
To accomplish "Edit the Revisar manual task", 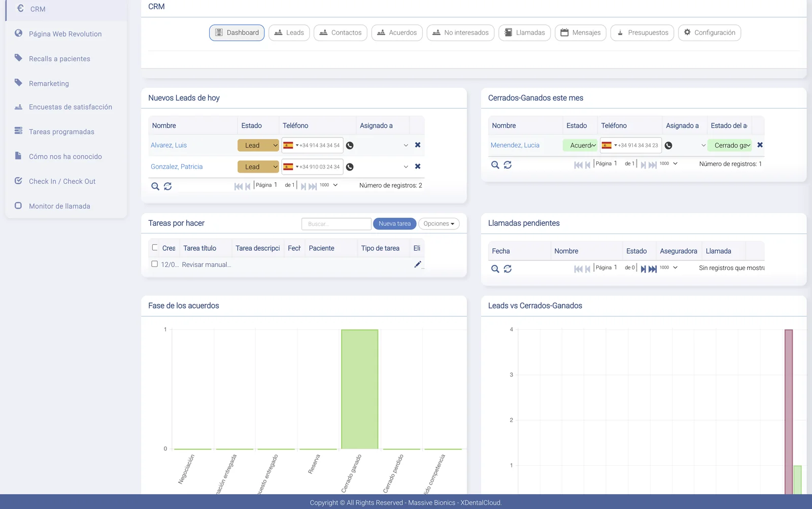I will 418,264.
